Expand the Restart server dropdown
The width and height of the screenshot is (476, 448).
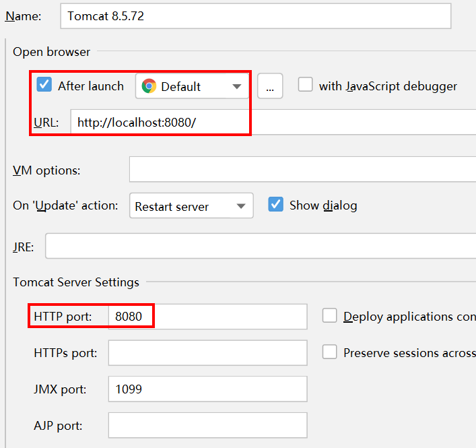191,205
